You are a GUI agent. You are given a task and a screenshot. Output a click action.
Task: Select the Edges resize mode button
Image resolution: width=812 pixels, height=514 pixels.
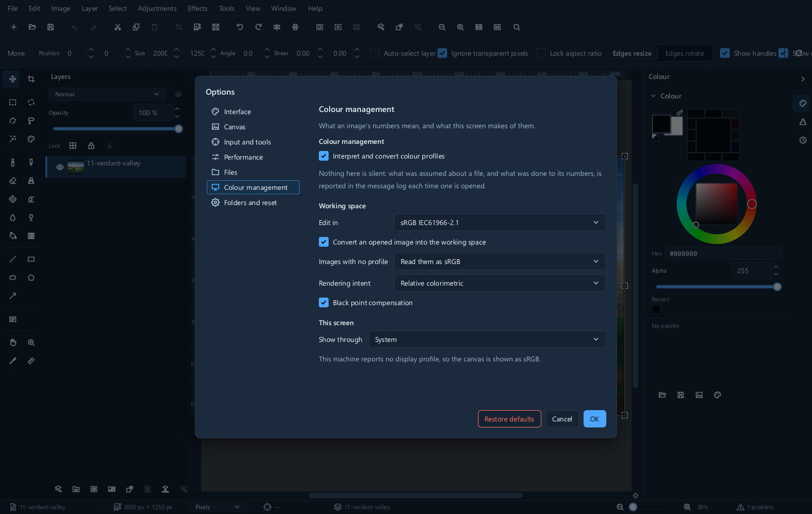tap(632, 53)
